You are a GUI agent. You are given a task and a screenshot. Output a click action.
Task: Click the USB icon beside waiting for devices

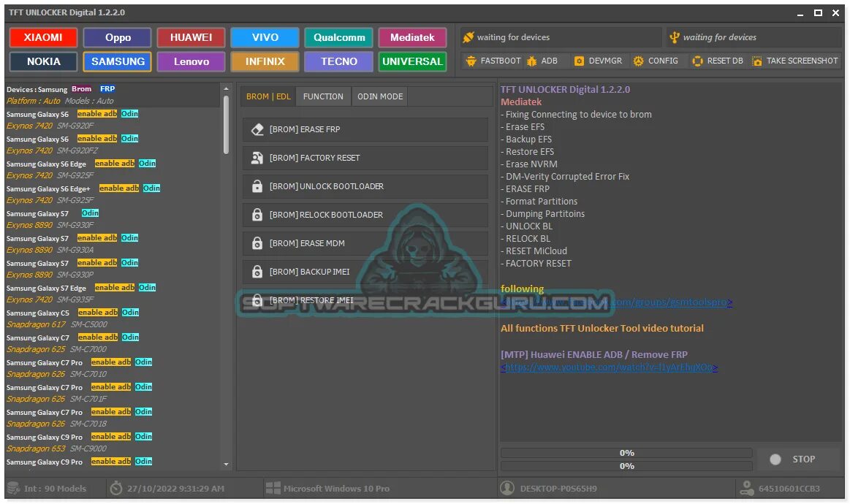[675, 37]
